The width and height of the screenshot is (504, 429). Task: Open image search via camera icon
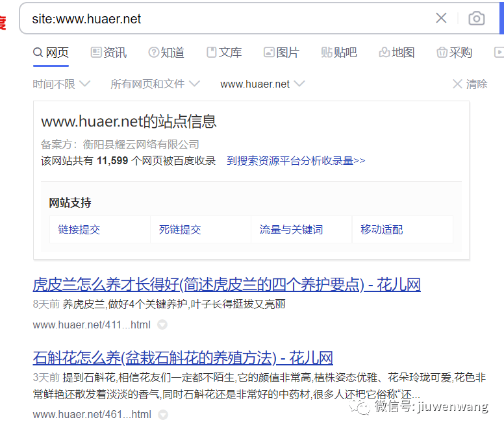pos(476,18)
